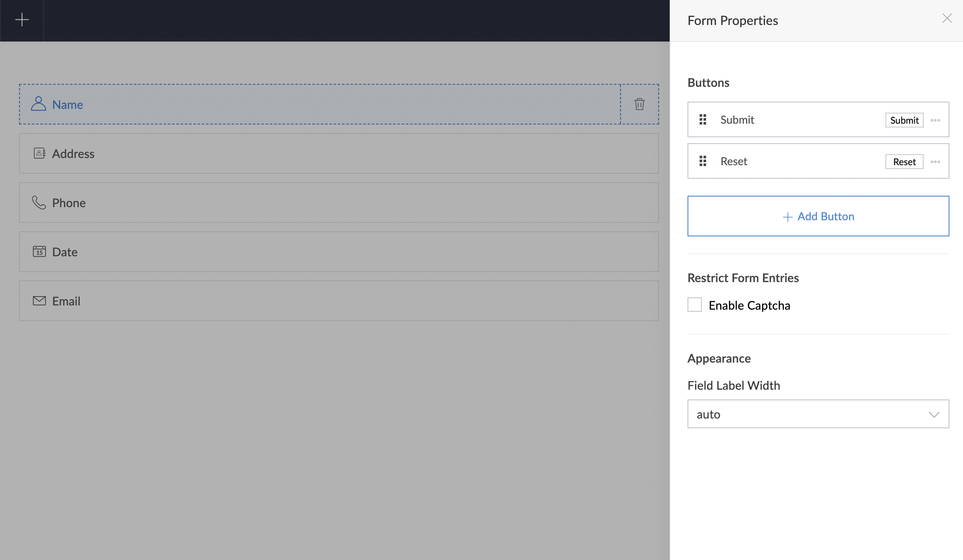The image size is (963, 560).
Task: Grab the drag handle of Submit button row
Action: click(703, 119)
